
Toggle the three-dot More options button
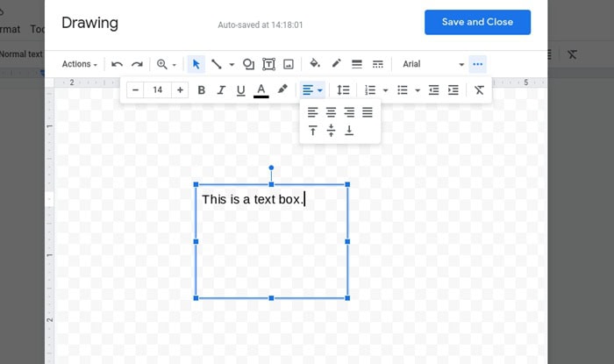pos(478,64)
